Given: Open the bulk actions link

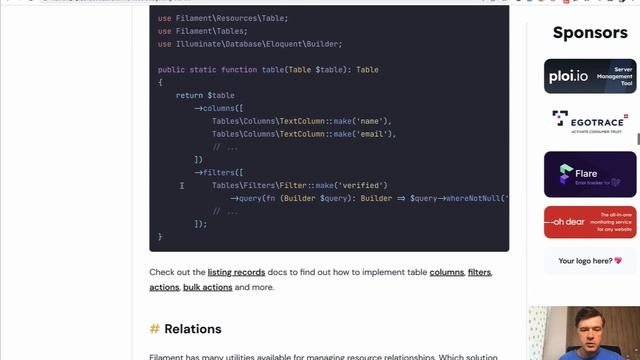Looking at the screenshot, I should tap(207, 287).
